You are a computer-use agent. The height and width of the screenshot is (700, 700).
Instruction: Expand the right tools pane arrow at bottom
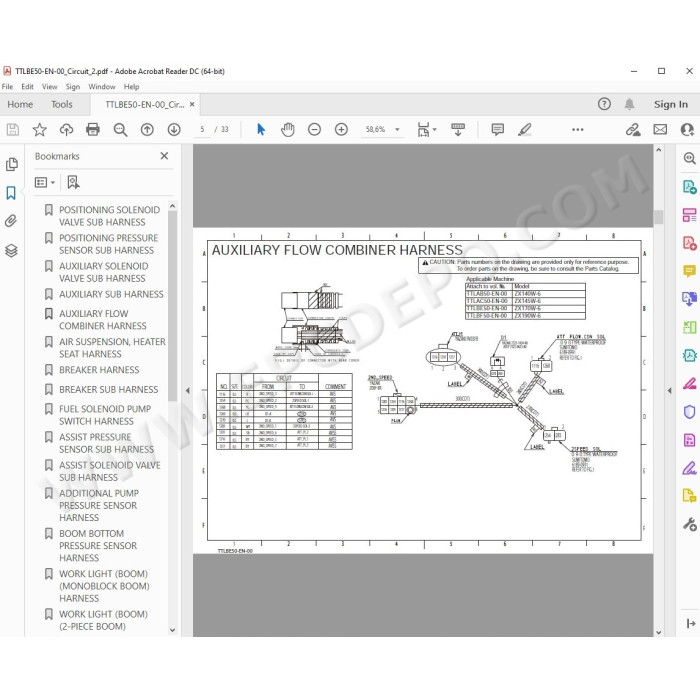[x=691, y=623]
